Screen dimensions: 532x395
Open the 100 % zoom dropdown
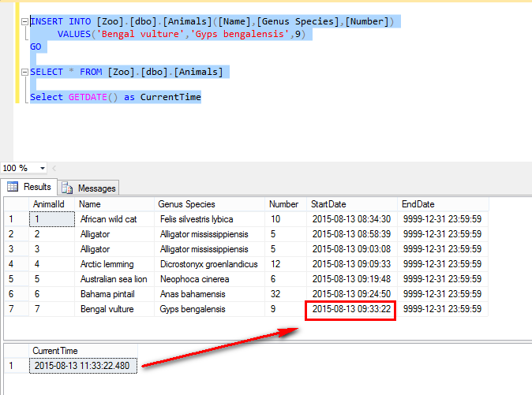click(43, 168)
